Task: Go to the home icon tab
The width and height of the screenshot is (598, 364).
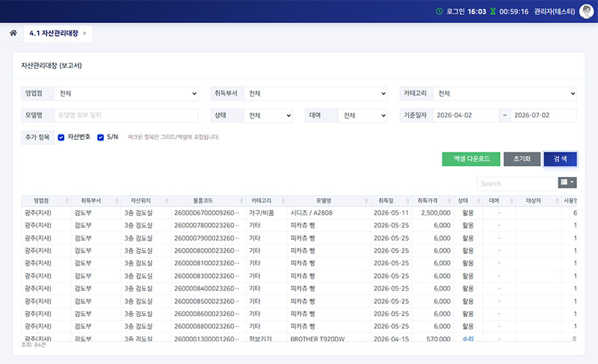Action: (x=13, y=33)
